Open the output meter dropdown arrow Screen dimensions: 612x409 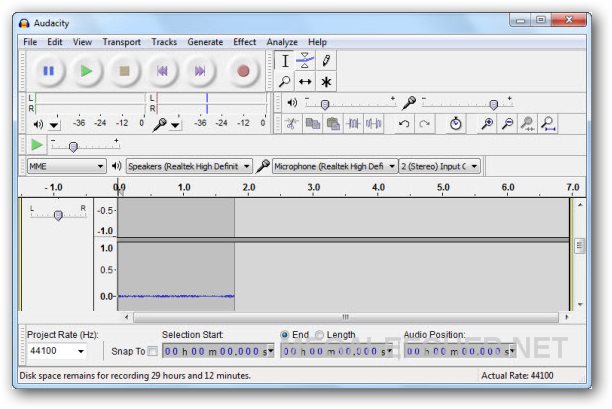pos(54,125)
